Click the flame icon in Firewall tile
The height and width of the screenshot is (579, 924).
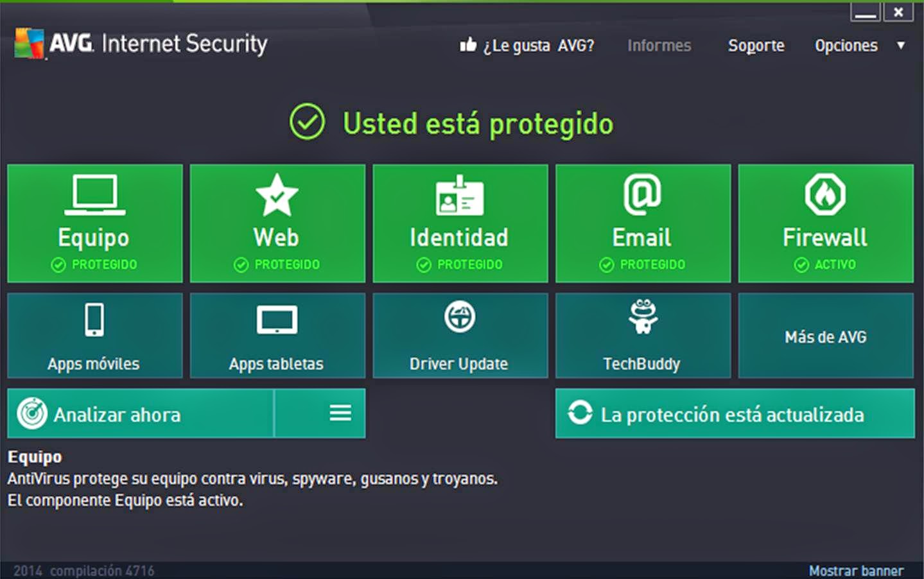(825, 194)
